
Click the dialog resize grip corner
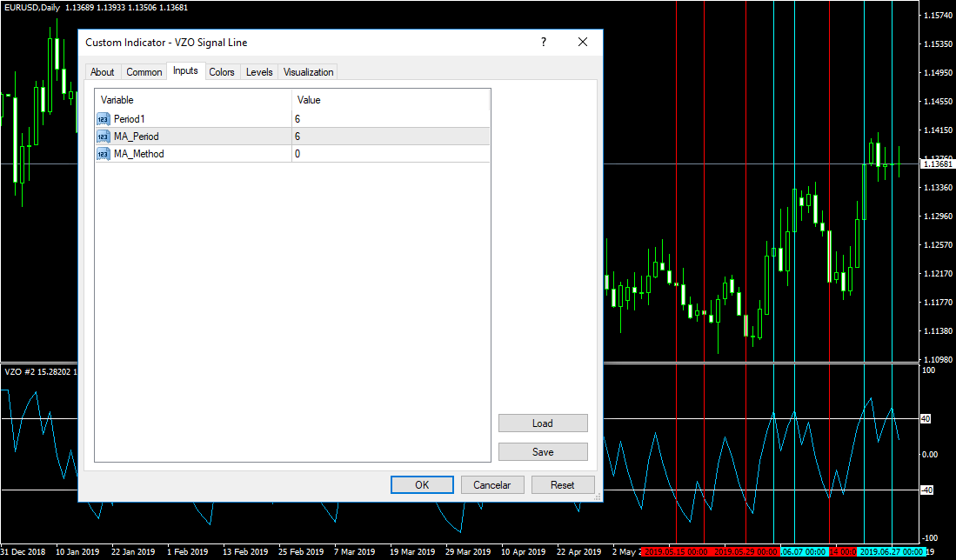coord(598,497)
